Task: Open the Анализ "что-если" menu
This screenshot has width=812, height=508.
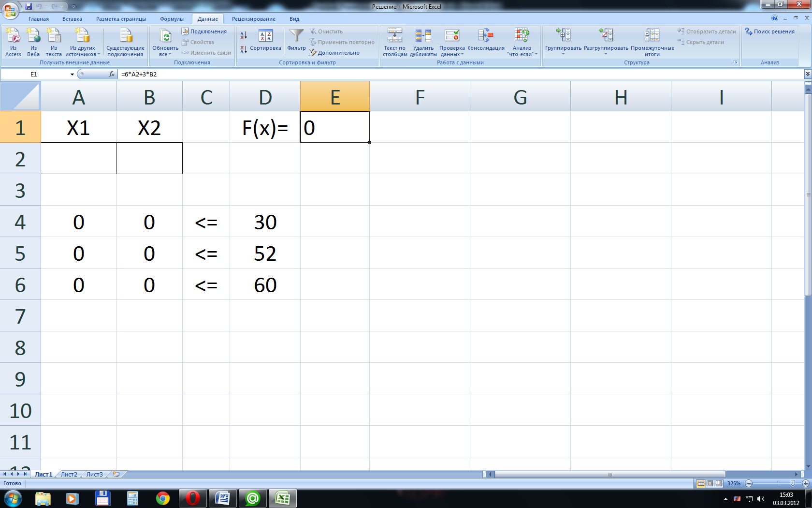Action: pyautogui.click(x=522, y=42)
